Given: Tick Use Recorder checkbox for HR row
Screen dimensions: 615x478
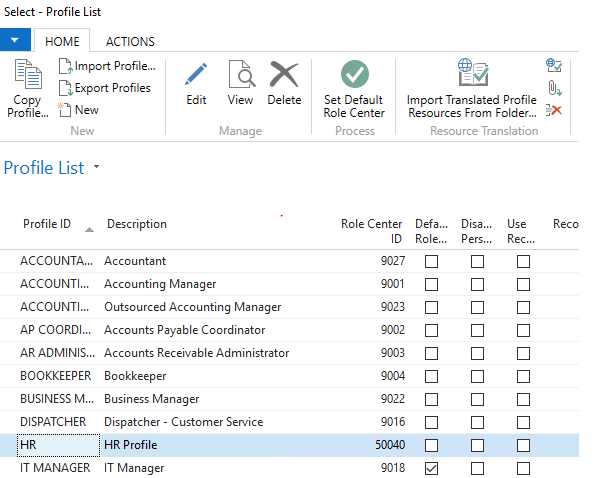Looking at the screenshot, I should tap(523, 445).
